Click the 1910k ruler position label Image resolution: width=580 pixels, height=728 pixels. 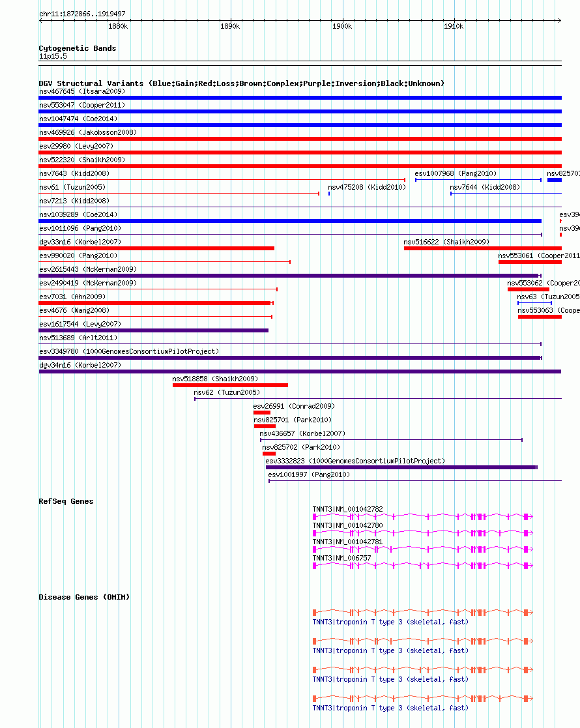coord(454,27)
